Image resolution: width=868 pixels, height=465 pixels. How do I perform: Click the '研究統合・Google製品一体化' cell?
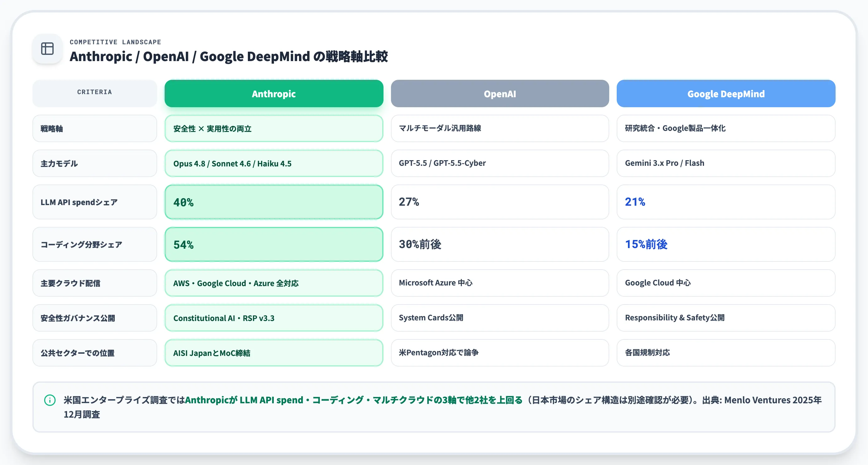[726, 128]
